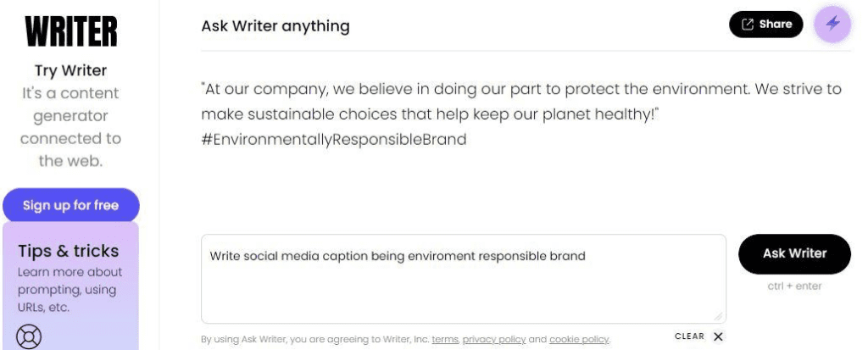Sign up for free

click(x=71, y=205)
